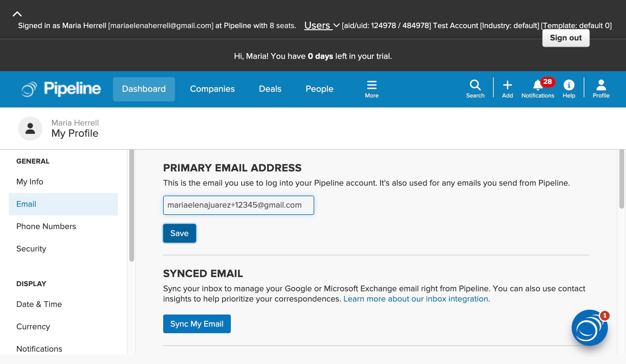Click the Maria Herrell avatar icon

[30, 129]
